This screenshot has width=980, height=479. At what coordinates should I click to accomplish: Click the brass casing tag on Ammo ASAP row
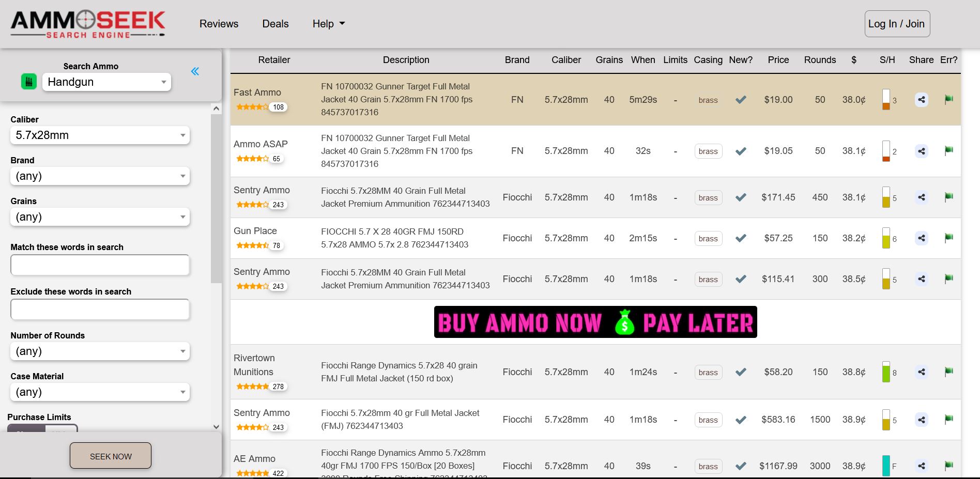[708, 151]
